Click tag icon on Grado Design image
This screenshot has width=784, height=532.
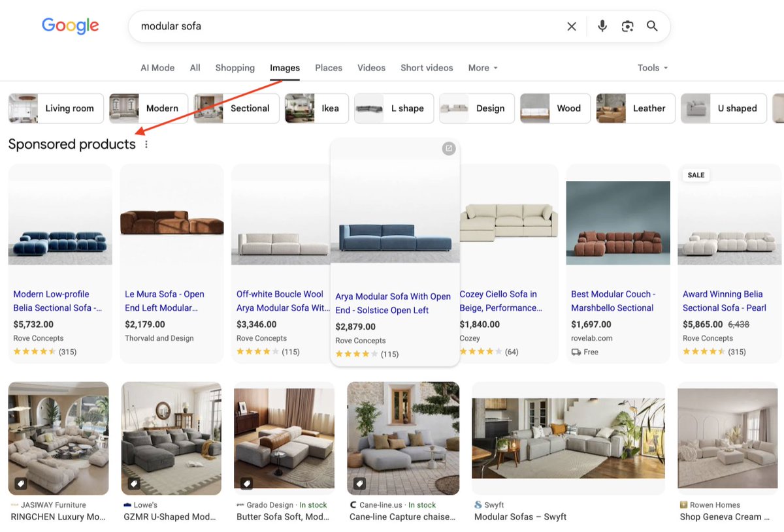[x=247, y=484]
